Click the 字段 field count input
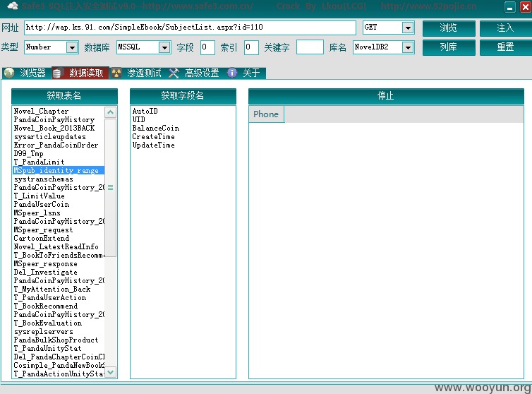532x394 pixels. coord(207,47)
